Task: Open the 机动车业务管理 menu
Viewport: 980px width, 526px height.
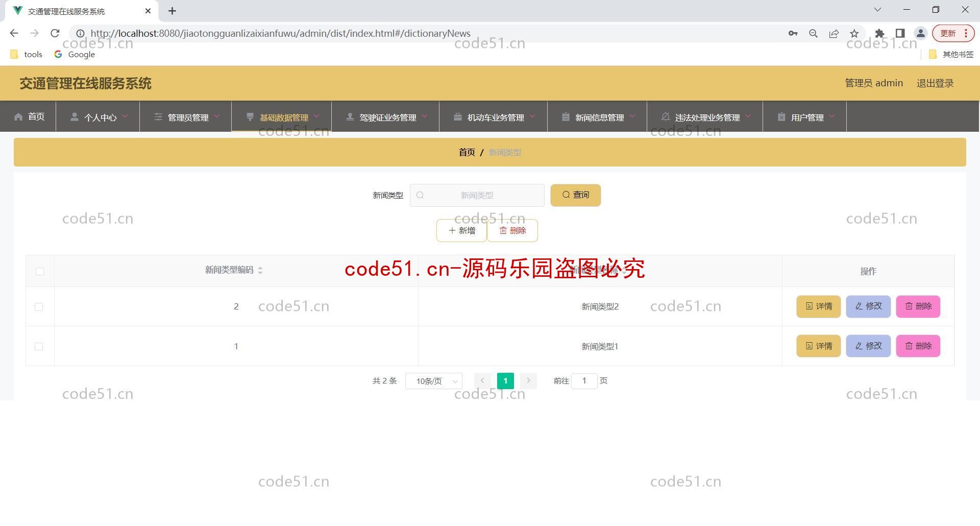Action: coord(494,116)
